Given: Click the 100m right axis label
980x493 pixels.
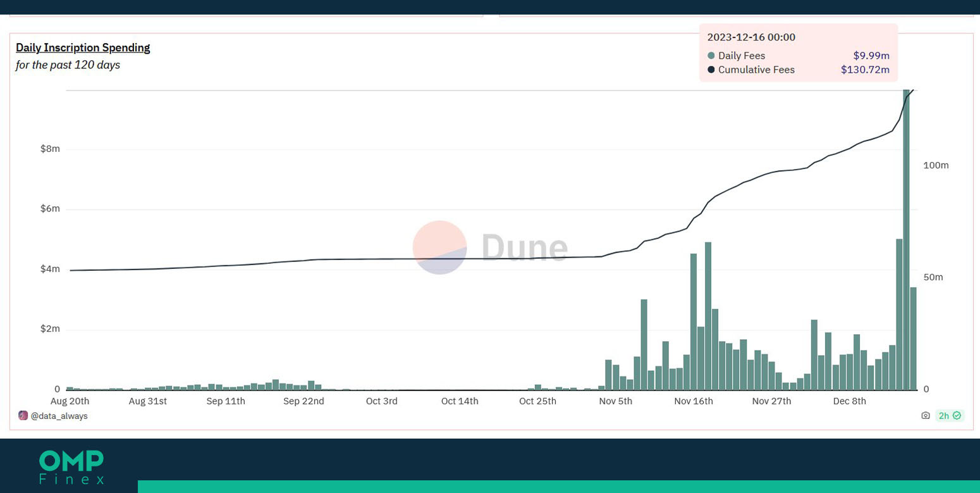Looking at the screenshot, I should (936, 165).
